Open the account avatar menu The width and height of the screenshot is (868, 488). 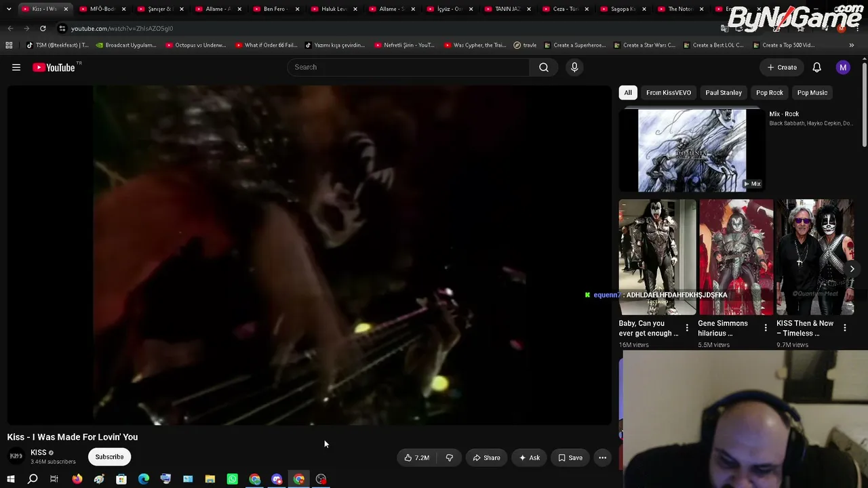[843, 67]
